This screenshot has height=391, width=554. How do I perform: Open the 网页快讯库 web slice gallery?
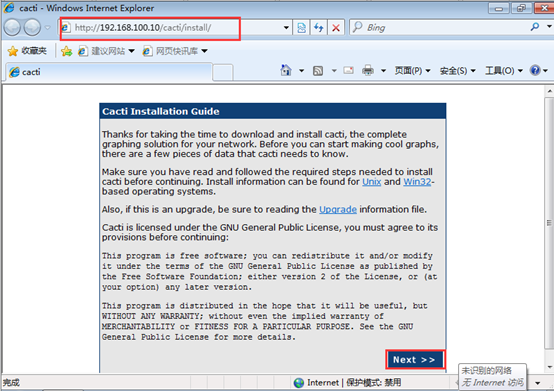coord(175,51)
